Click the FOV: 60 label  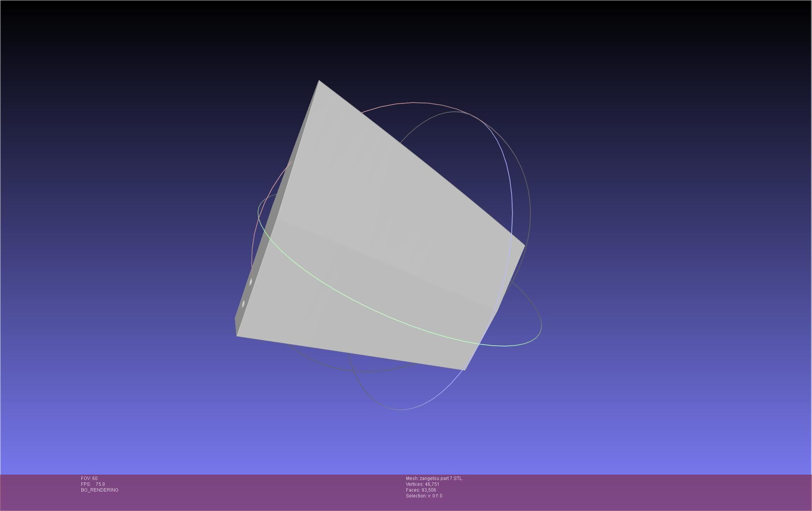coord(89,478)
